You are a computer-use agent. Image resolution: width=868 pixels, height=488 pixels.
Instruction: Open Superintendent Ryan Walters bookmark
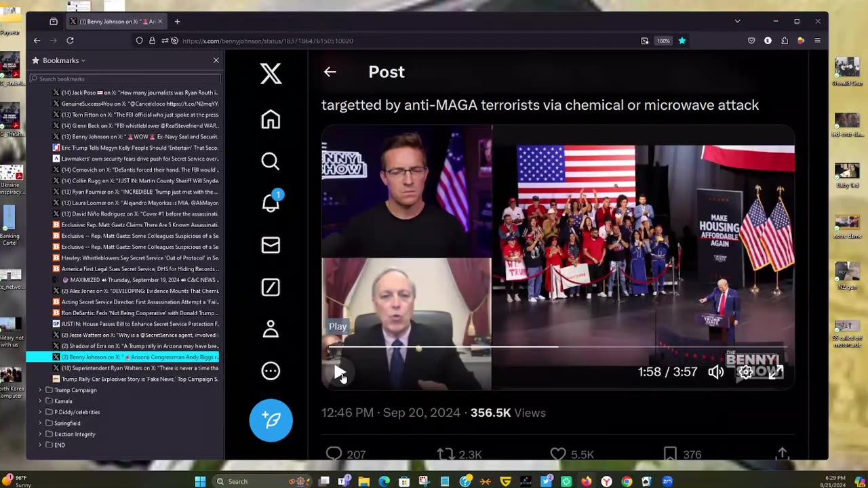136,368
